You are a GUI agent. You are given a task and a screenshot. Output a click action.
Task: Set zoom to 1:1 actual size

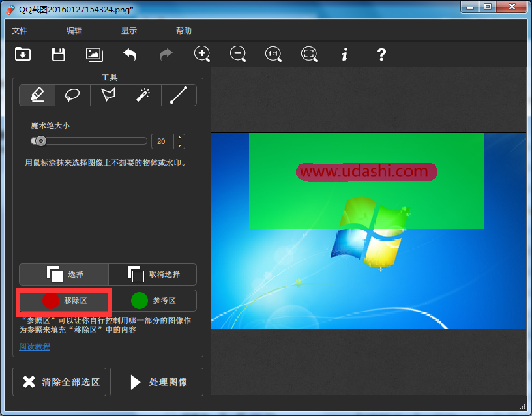point(274,55)
